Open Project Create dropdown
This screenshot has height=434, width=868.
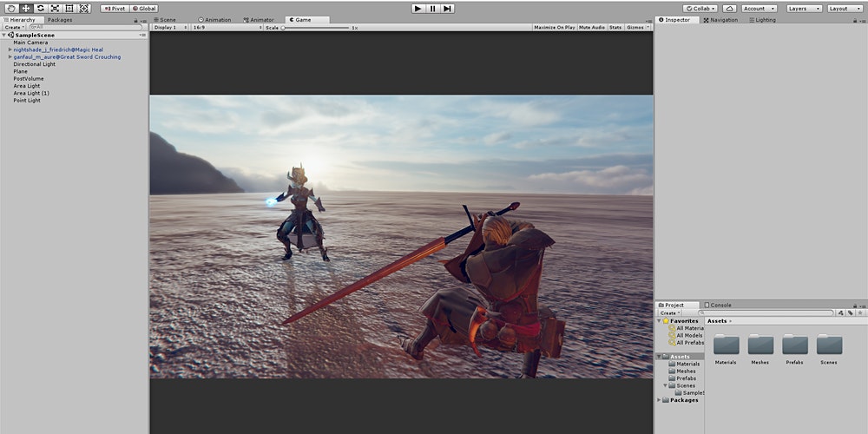point(670,312)
